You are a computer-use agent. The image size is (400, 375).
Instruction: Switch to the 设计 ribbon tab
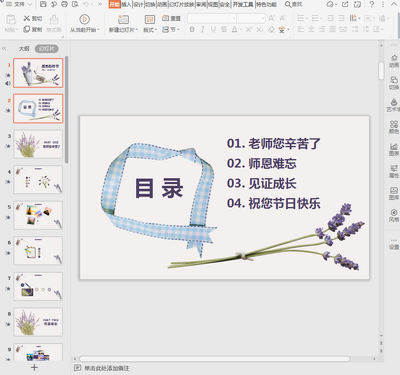[x=138, y=4]
